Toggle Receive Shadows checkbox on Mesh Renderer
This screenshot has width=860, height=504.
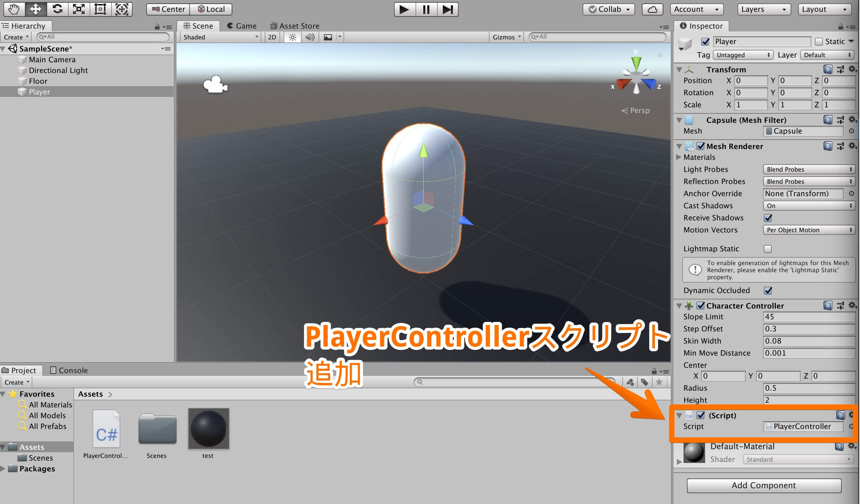click(x=768, y=217)
